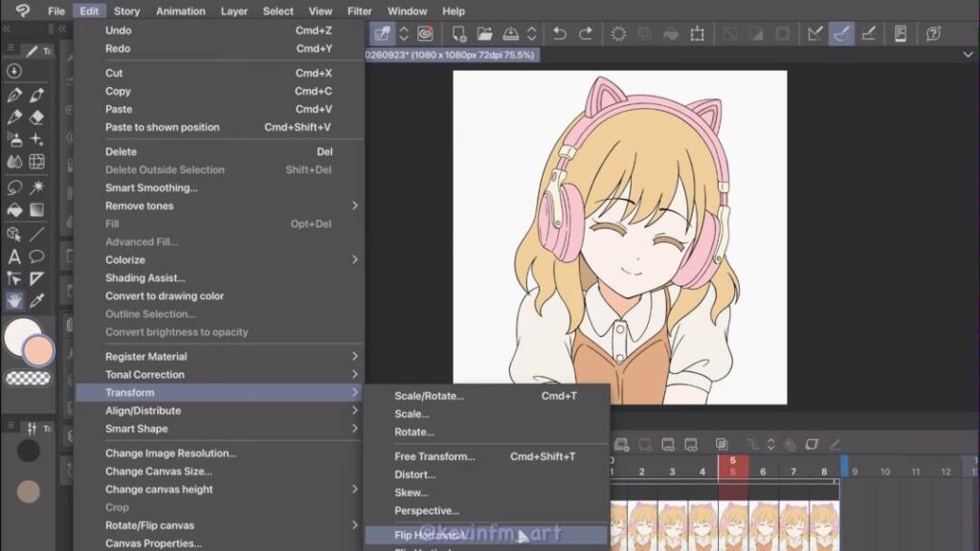Select the peach sub drawing color swatch
Image resolution: width=980 pixels, height=551 pixels.
click(38, 350)
